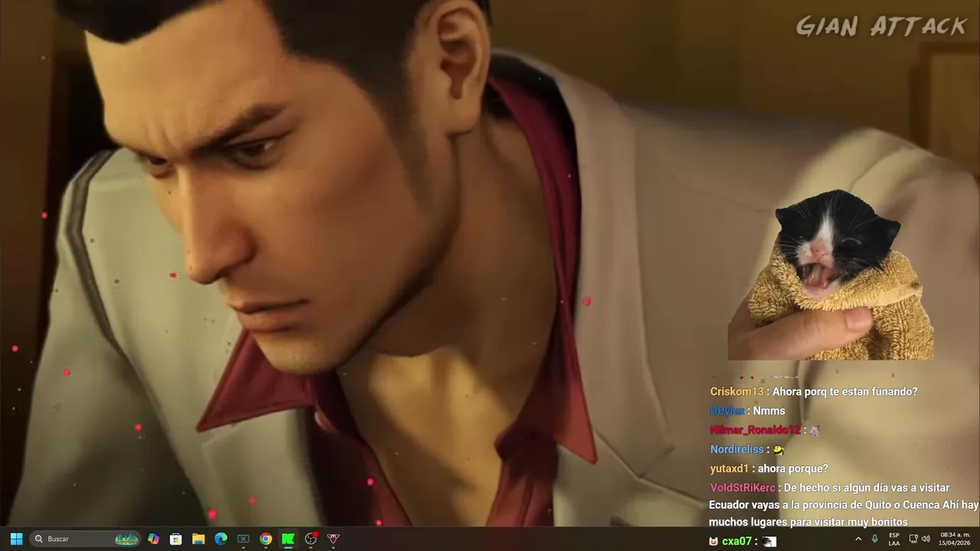The width and height of the screenshot is (980, 551).
Task: Switch to Google Chrome on the taskbar
Action: click(266, 539)
